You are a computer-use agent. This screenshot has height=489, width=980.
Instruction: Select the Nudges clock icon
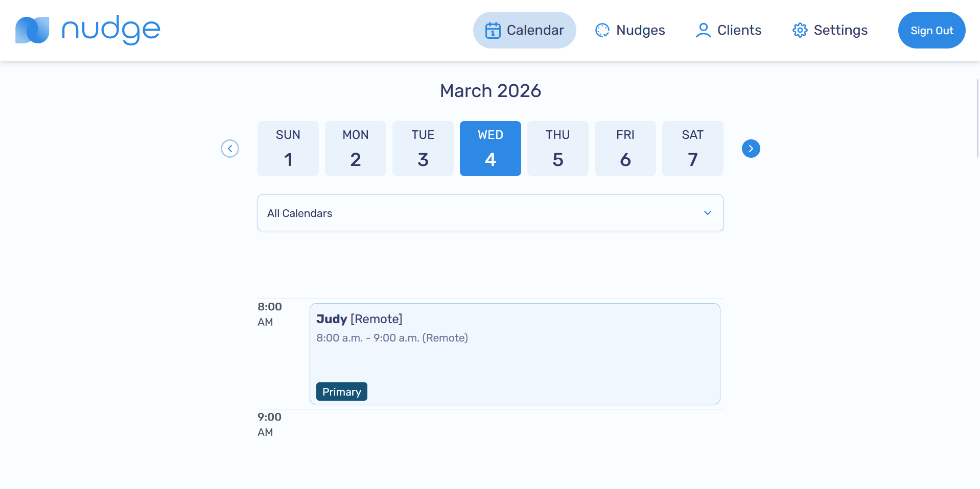pyautogui.click(x=602, y=30)
